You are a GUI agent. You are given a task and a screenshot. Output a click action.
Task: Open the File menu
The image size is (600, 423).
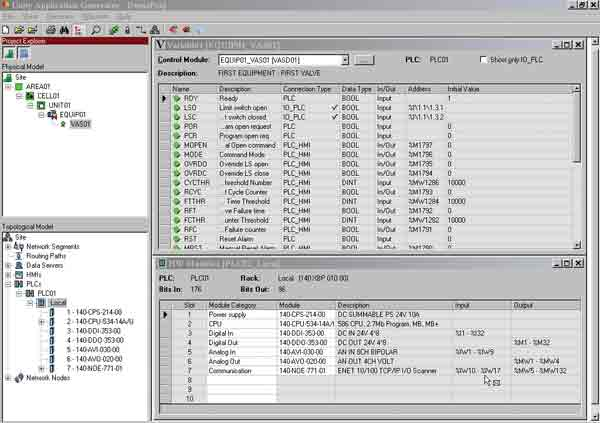(9, 17)
